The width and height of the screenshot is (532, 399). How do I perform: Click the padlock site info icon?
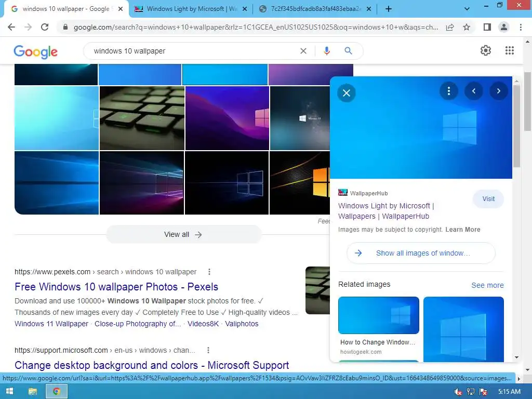(x=65, y=27)
